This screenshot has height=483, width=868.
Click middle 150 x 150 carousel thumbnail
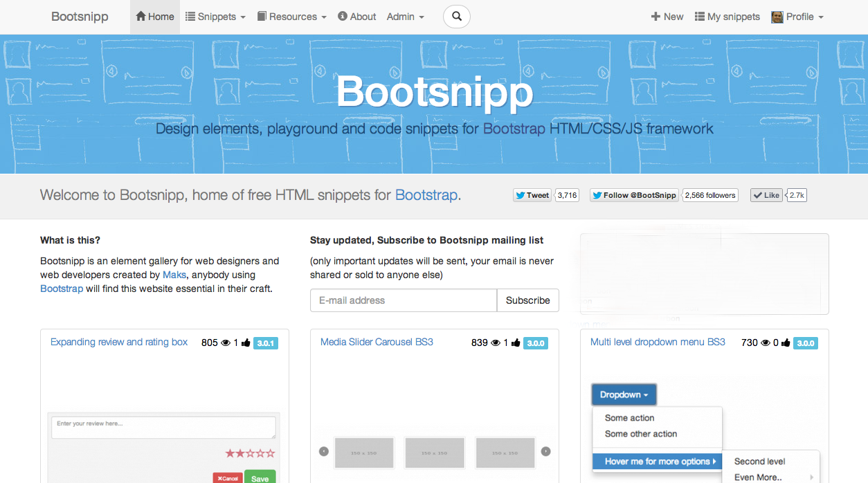coord(434,453)
